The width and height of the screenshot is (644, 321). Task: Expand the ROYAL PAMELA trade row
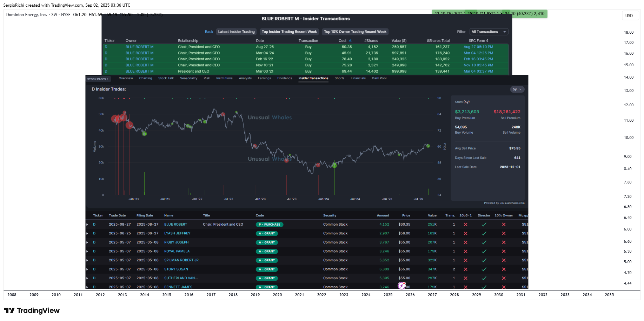click(87, 251)
